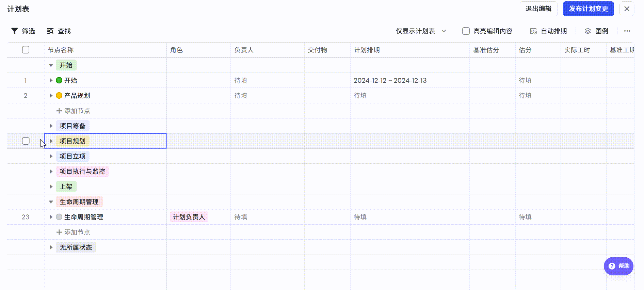Open the three-dot more options menu
644x290 pixels.
tap(627, 31)
